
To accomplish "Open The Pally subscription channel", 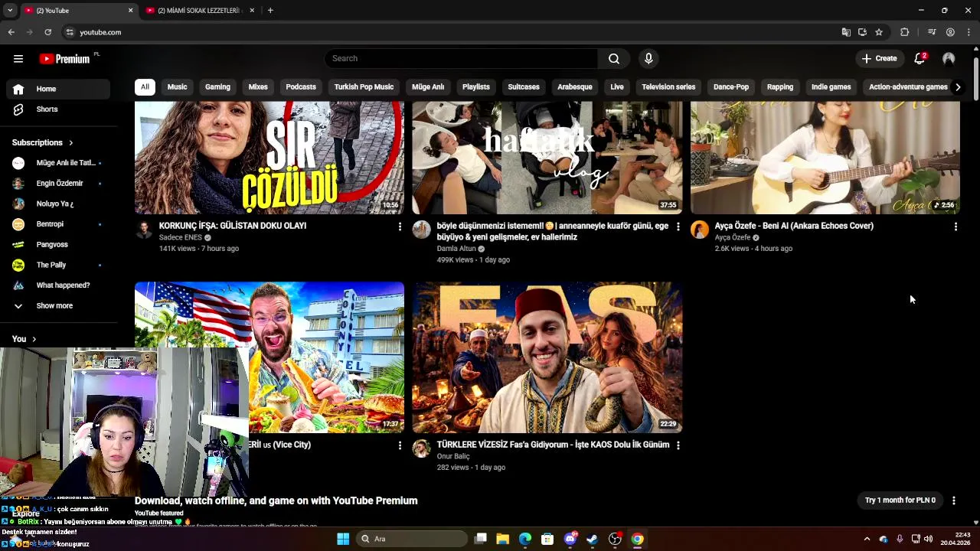I will coord(58,265).
